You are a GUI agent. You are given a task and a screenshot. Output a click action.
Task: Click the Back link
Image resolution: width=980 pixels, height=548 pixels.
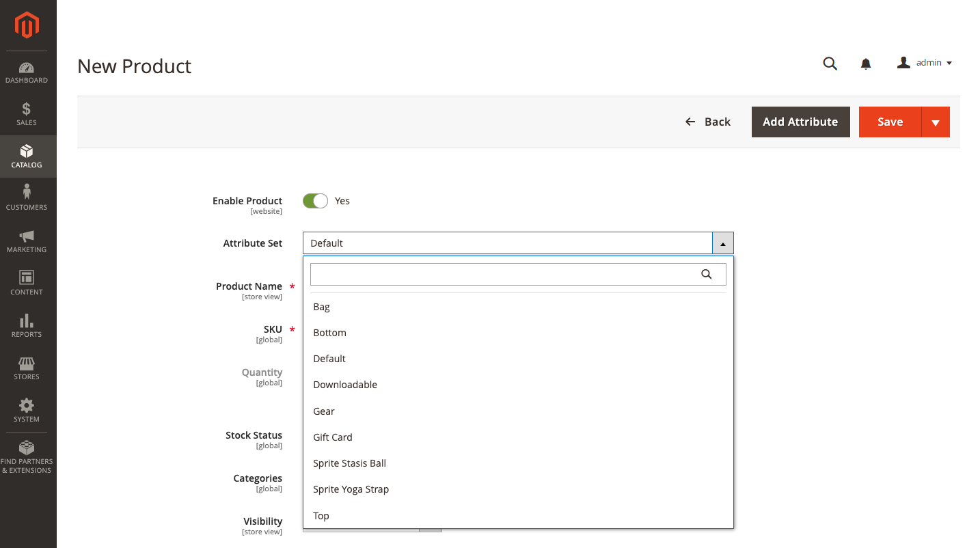point(708,122)
